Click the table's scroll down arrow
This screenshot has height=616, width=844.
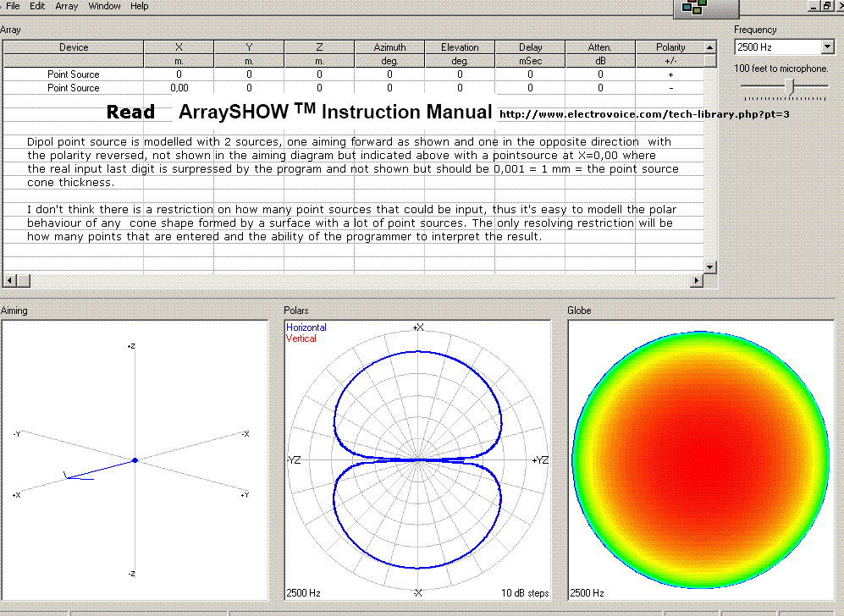pyautogui.click(x=710, y=267)
